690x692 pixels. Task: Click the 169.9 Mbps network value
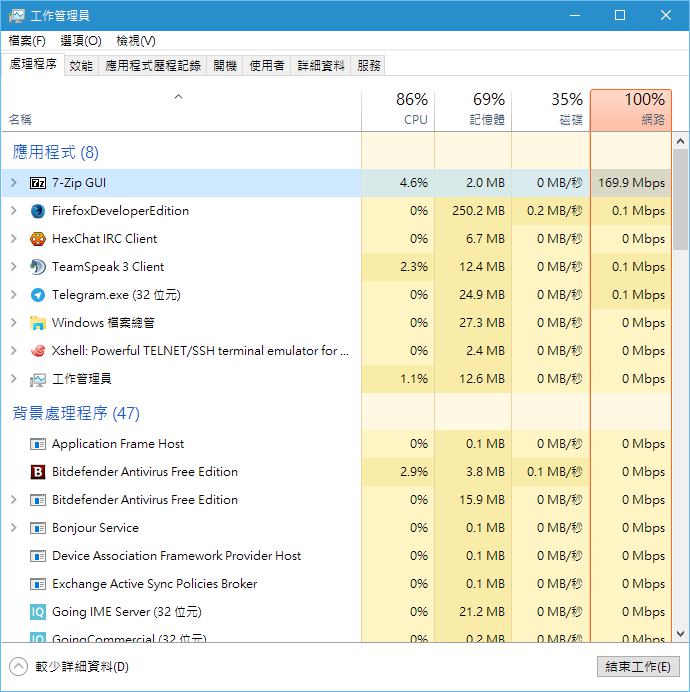pos(631,183)
